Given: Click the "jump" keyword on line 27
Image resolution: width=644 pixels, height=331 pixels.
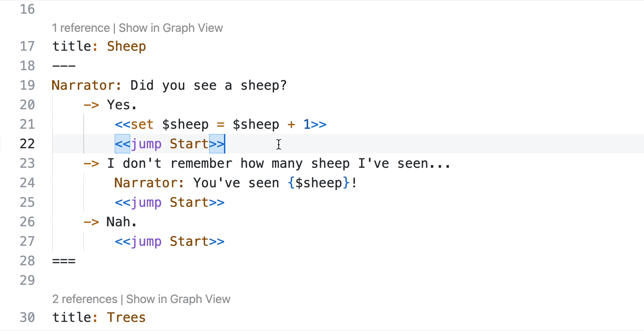Looking at the screenshot, I should click(146, 241).
